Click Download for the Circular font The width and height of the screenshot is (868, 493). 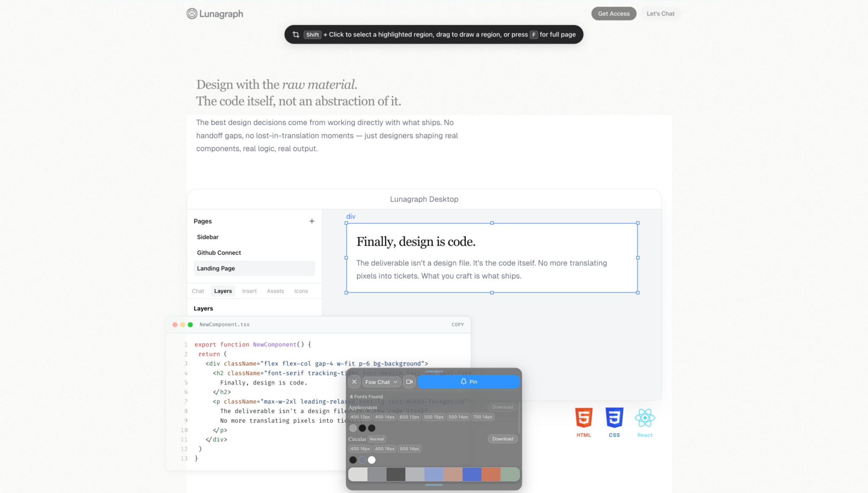coord(503,439)
